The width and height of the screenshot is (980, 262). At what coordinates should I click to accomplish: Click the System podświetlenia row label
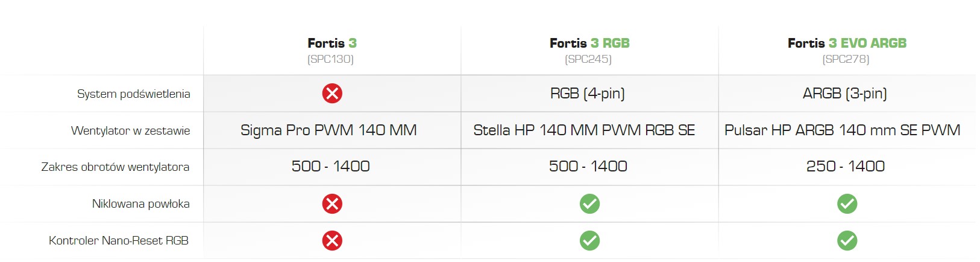point(133,94)
